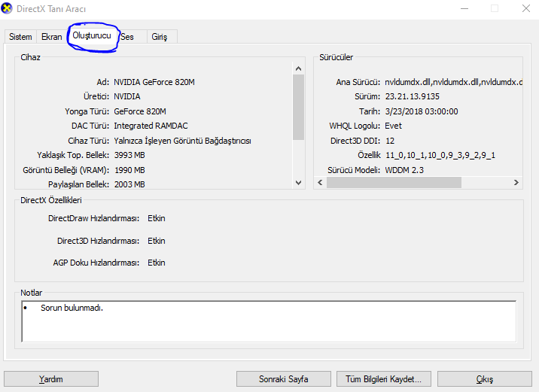Click the nvldumdx.dll driver text

click(x=453, y=82)
